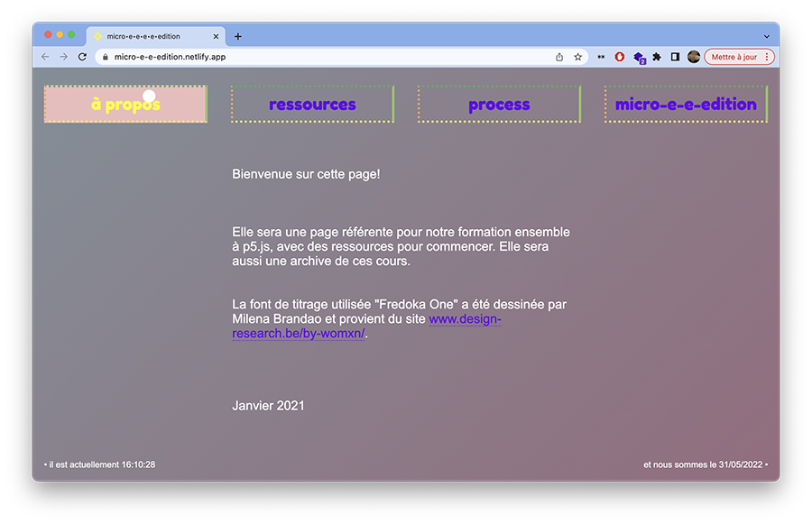Click the share icon in the address bar
Viewport: 812px width, 524px height.
tap(559, 57)
